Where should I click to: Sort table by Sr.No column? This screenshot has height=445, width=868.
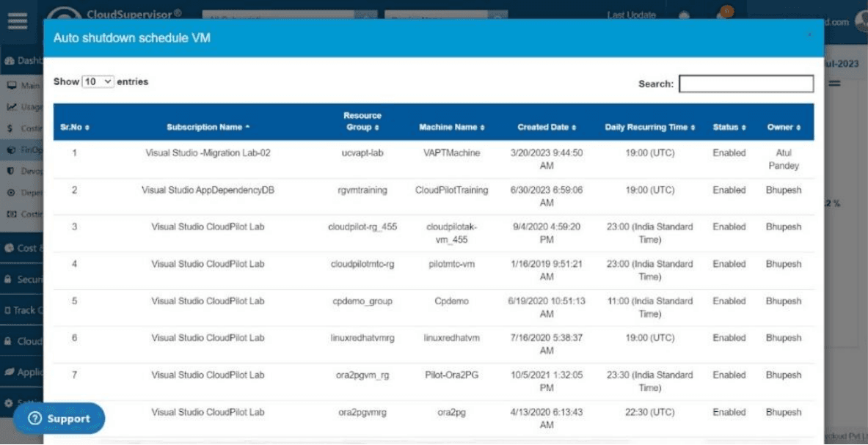[x=75, y=128]
